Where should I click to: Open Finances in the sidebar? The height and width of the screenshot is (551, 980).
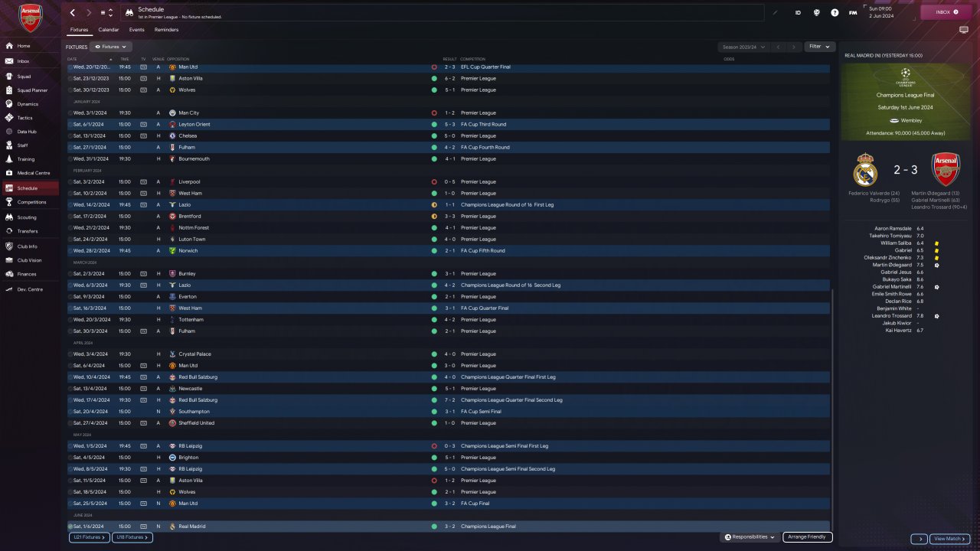pos(30,274)
